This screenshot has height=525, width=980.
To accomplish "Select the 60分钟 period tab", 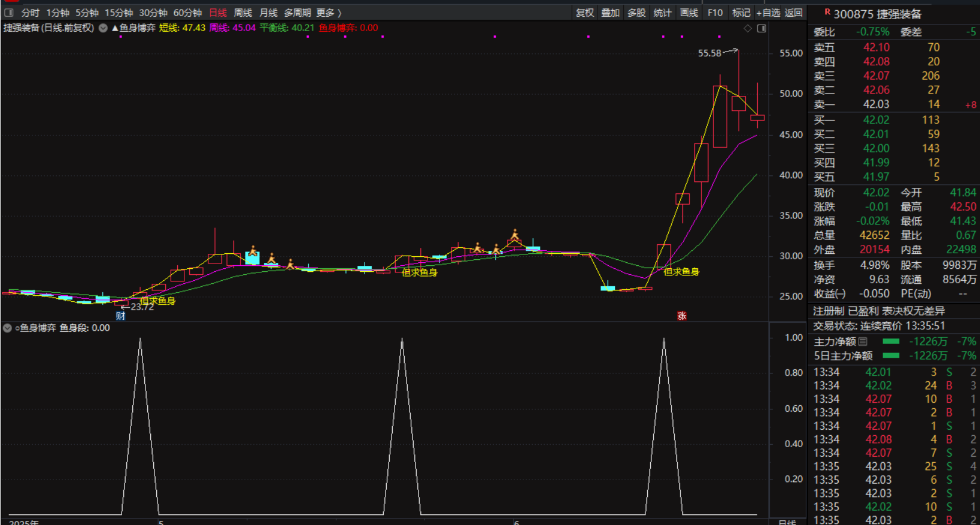I will pyautogui.click(x=187, y=13).
